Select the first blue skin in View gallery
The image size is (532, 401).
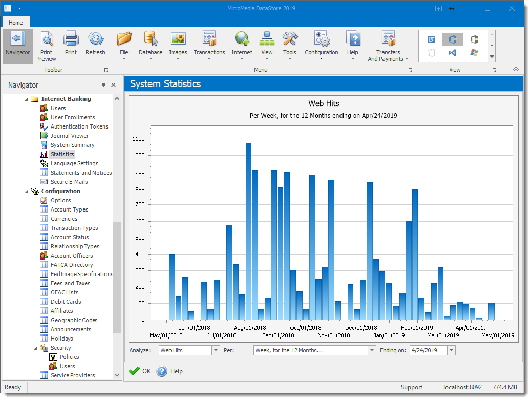[x=431, y=40]
